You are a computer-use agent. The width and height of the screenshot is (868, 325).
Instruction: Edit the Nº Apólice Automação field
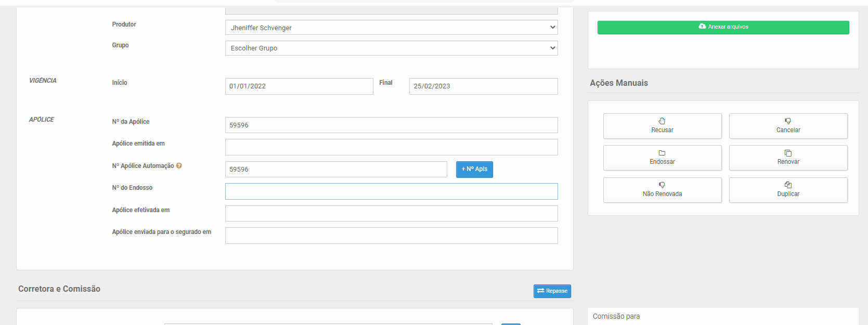point(336,170)
